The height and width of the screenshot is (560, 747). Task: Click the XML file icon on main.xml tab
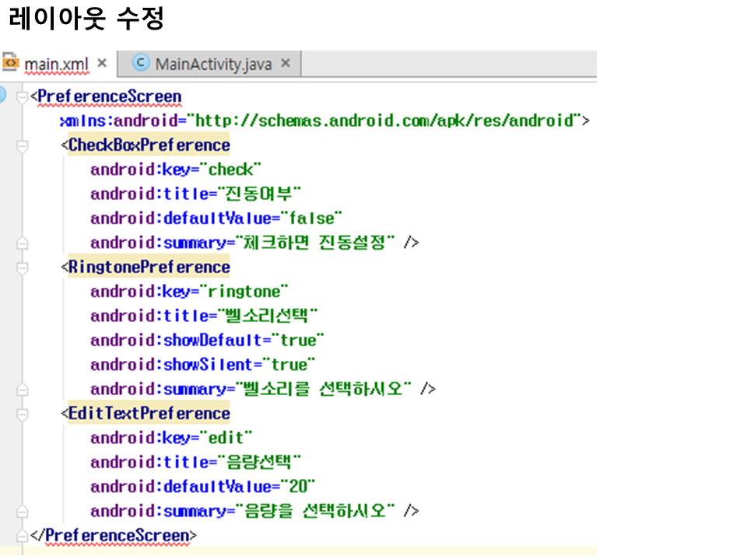11,63
